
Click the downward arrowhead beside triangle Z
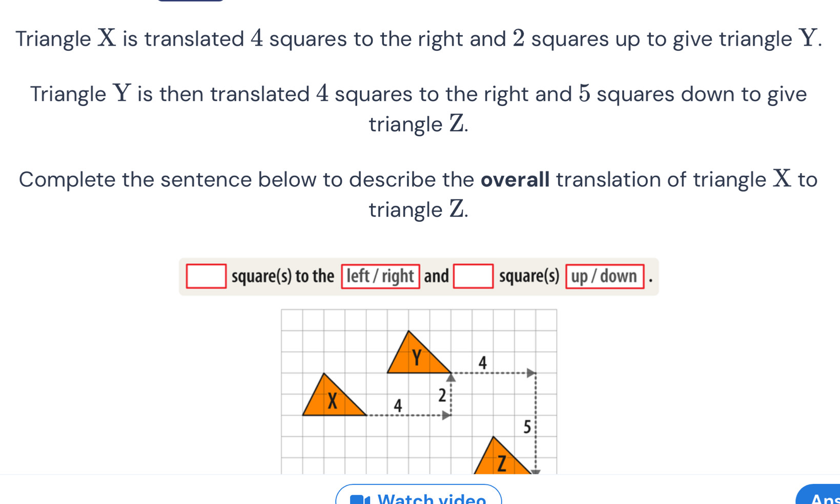coord(536,472)
